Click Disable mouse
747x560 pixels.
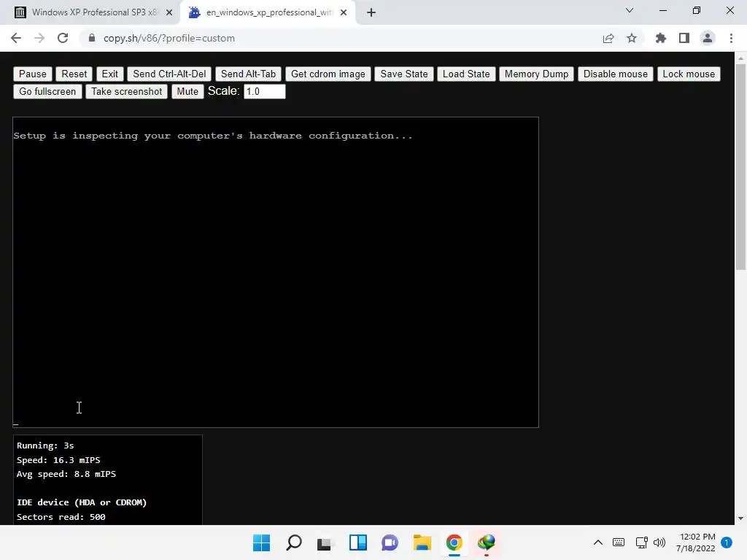(616, 74)
